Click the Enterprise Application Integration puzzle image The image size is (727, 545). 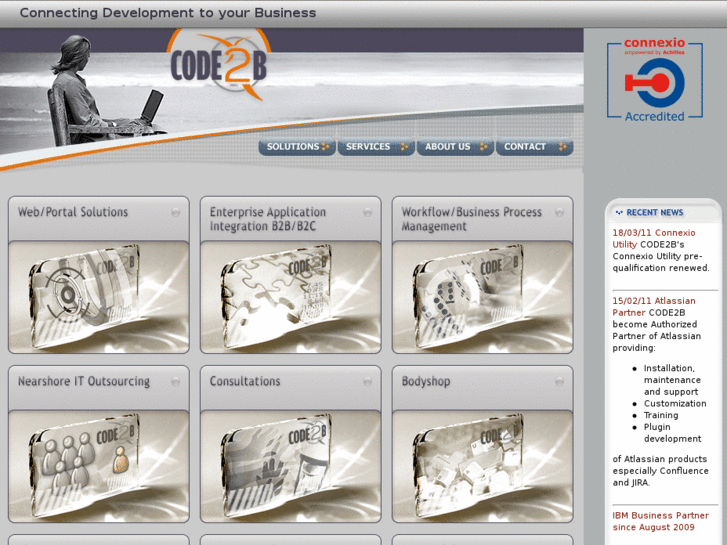point(291,297)
